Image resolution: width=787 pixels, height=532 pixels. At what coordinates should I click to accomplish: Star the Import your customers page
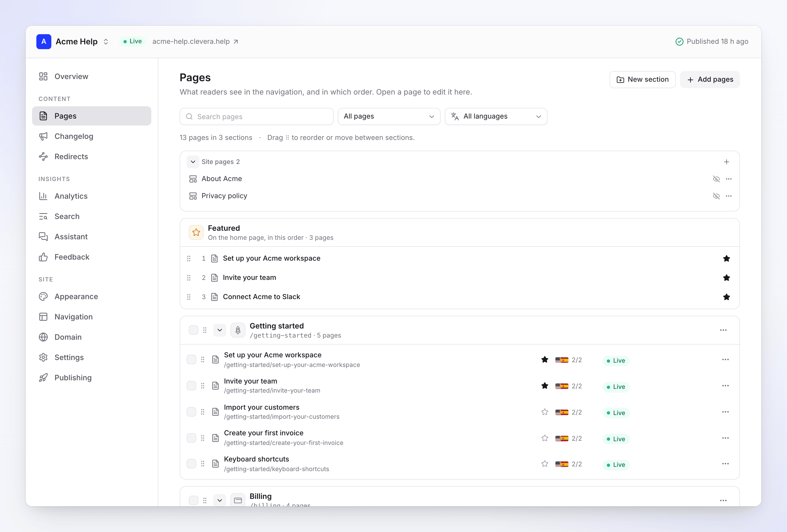(545, 412)
